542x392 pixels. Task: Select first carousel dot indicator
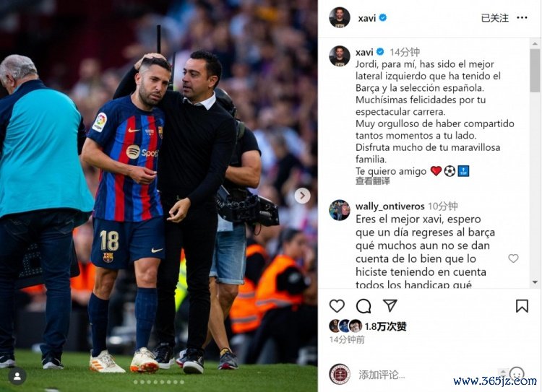tap(136, 382)
